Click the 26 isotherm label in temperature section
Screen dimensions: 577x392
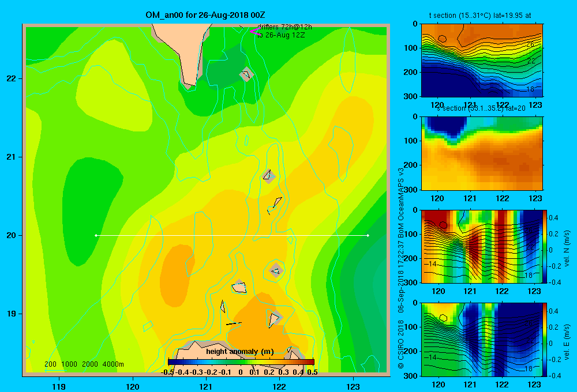coord(530,44)
